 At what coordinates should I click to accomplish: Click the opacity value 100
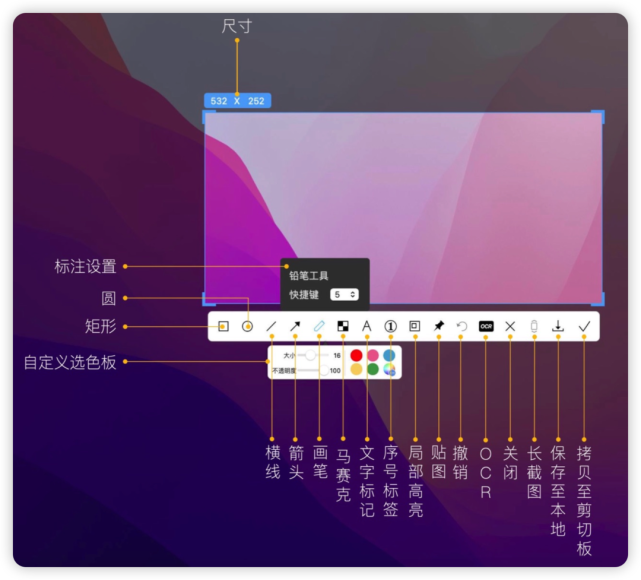335,370
